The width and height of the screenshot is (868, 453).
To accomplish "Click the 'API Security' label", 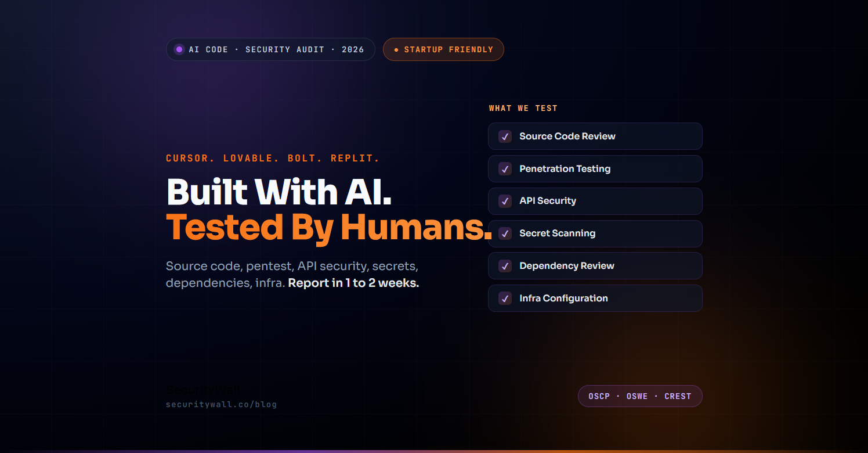I will (548, 201).
